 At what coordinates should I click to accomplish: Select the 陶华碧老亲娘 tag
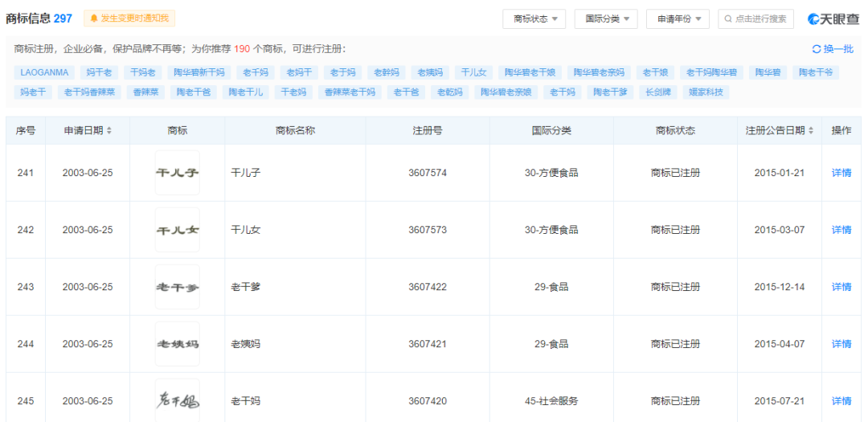coord(506,92)
